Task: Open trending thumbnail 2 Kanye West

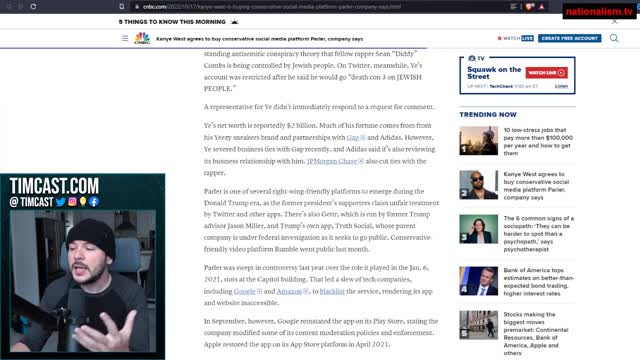Action: 478,185
